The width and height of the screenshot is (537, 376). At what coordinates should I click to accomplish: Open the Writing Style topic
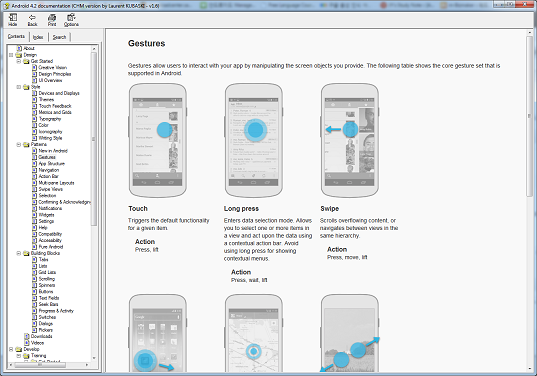point(50,138)
